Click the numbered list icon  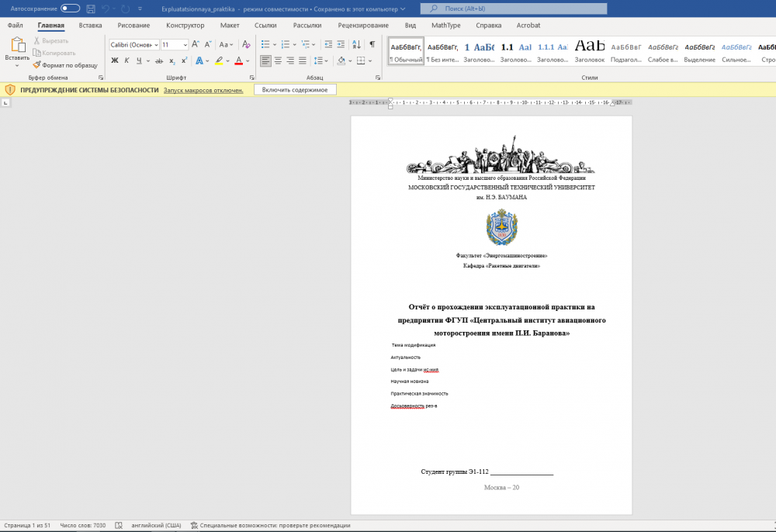pyautogui.click(x=286, y=44)
